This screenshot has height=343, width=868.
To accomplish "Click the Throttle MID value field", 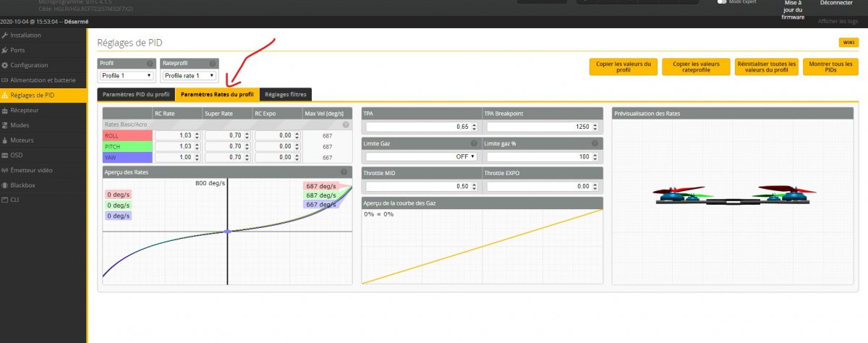I will tap(421, 186).
